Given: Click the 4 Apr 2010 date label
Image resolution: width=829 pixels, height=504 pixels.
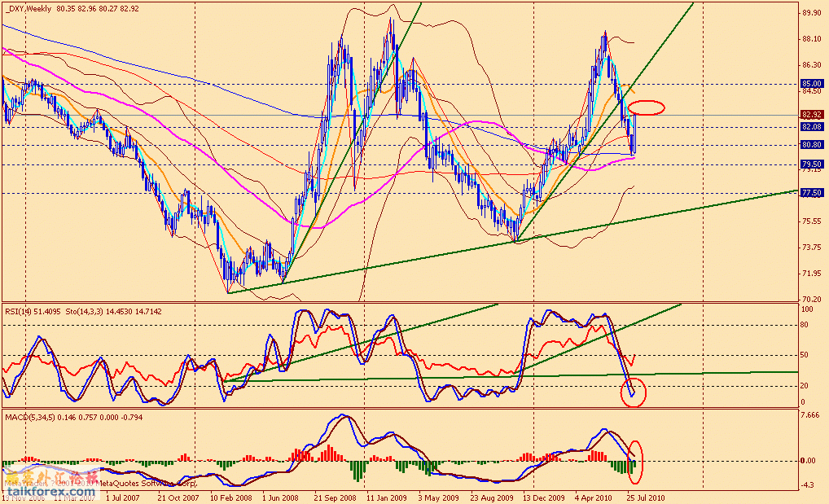Looking at the screenshot, I should [593, 497].
